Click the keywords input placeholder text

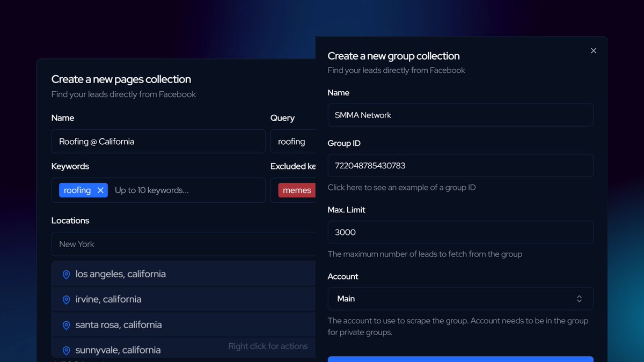152,190
